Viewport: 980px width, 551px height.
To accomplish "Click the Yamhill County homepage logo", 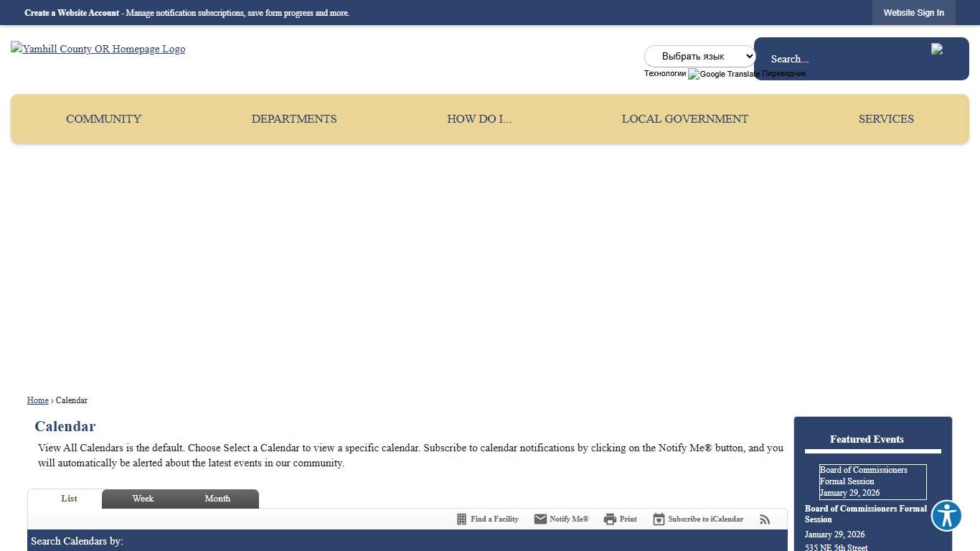I will click(x=98, y=49).
